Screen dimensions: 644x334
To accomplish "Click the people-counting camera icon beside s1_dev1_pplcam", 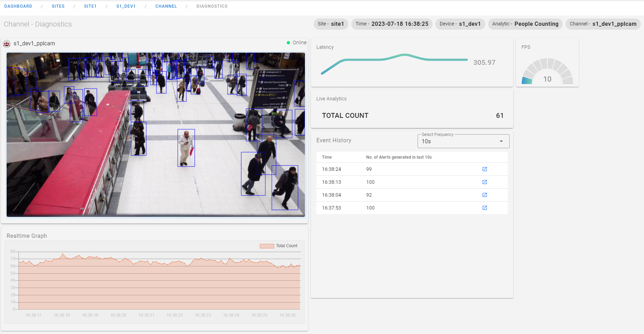I will click(x=7, y=44).
